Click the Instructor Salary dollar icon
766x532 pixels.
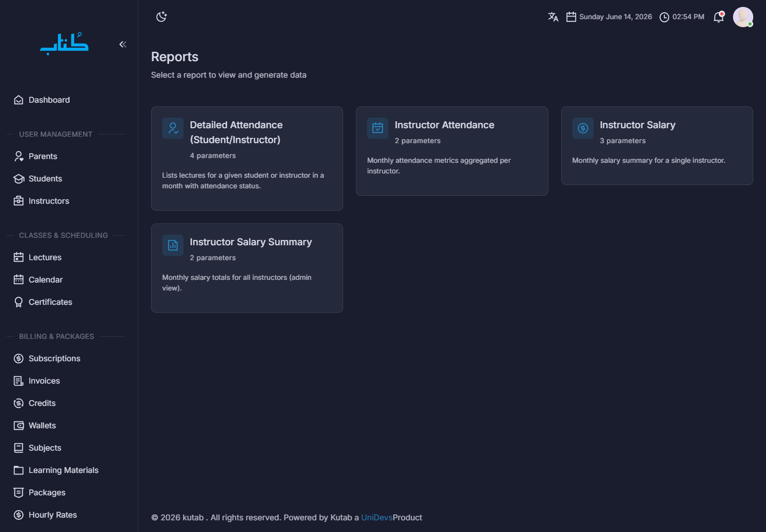[x=583, y=128]
